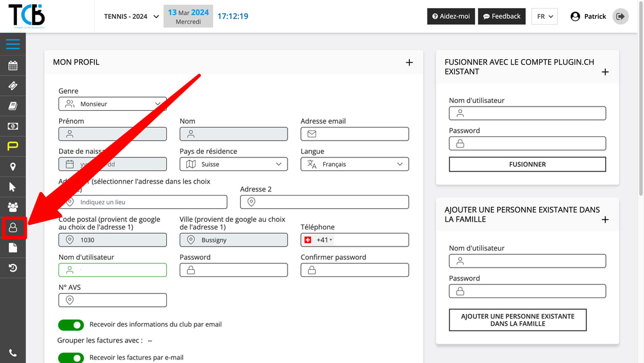Open the calendar icon in sidebar
The width and height of the screenshot is (644, 363).
13,66
